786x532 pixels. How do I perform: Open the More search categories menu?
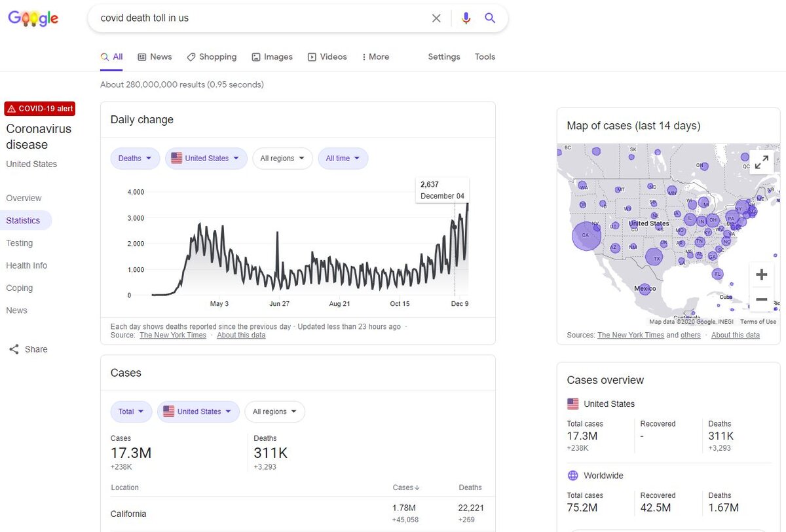(x=375, y=57)
